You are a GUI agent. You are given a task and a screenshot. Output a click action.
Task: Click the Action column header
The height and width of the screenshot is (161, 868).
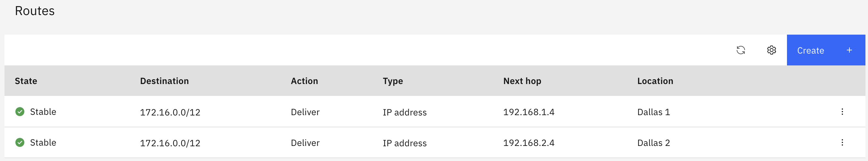pyautogui.click(x=304, y=81)
